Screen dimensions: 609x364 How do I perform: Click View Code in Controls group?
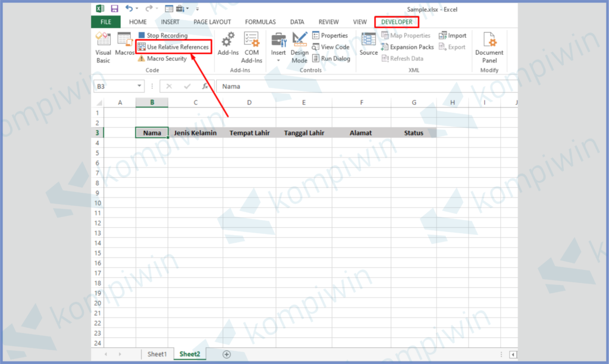click(x=331, y=47)
